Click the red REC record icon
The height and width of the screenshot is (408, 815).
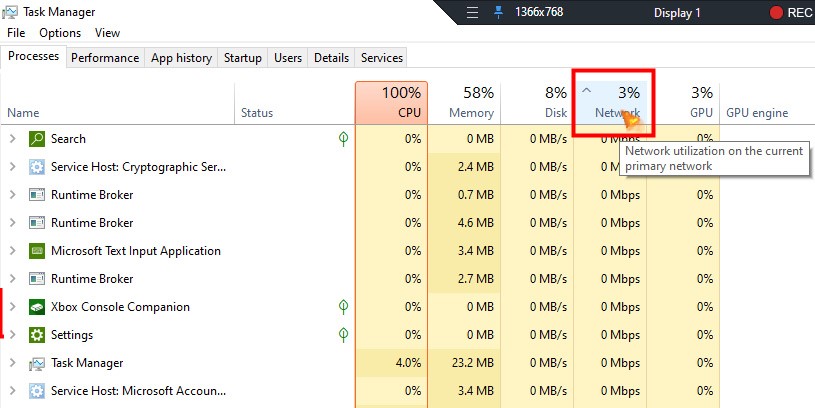click(776, 13)
